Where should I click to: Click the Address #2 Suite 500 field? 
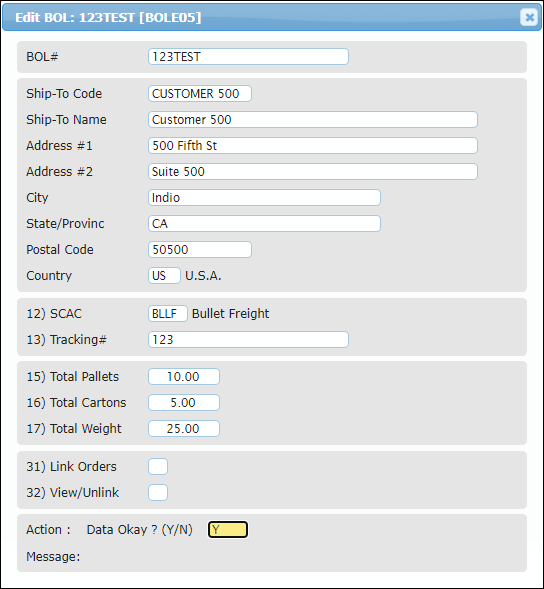(x=313, y=171)
